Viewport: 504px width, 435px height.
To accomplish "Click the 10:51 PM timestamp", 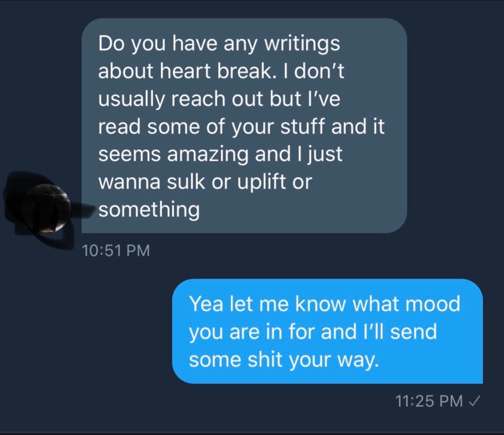I will (x=115, y=251).
